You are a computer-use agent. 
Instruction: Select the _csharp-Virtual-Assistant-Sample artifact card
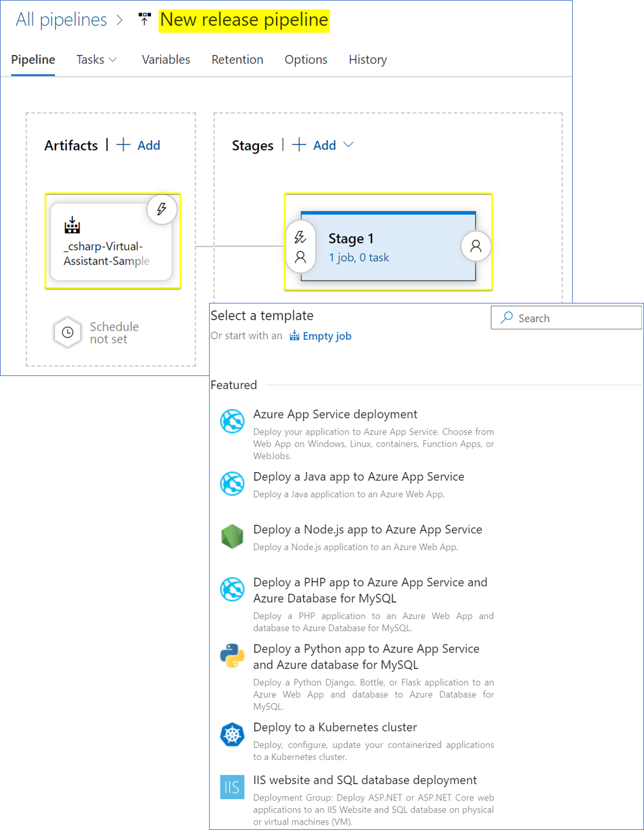point(111,242)
